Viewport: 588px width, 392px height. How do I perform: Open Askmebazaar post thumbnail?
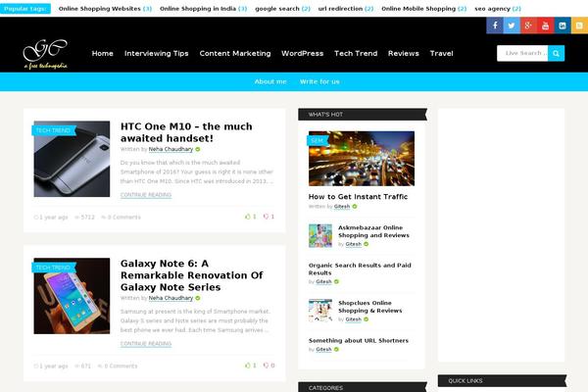click(x=320, y=235)
